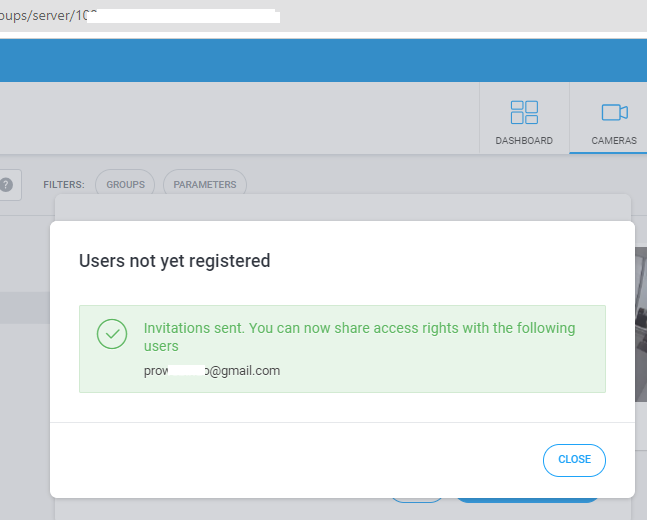Switch to the DASHBOARD tab label
Screen dimensions: 647x520
pyautogui.click(x=524, y=141)
